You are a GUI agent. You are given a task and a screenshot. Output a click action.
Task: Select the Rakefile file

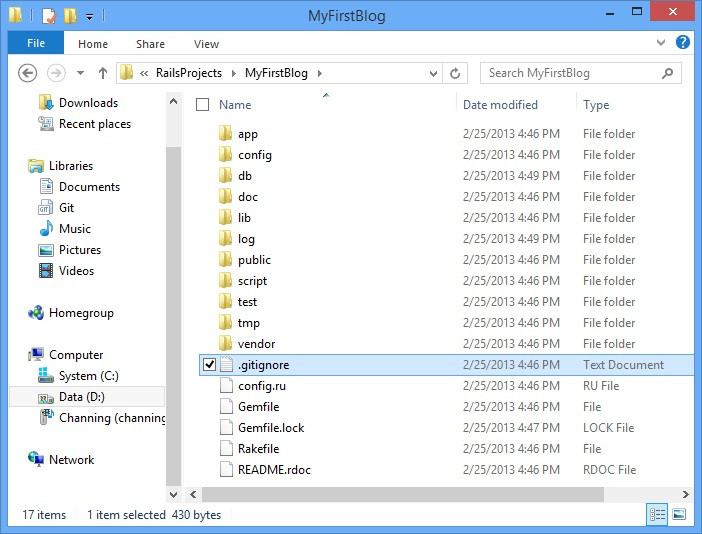coord(258,449)
